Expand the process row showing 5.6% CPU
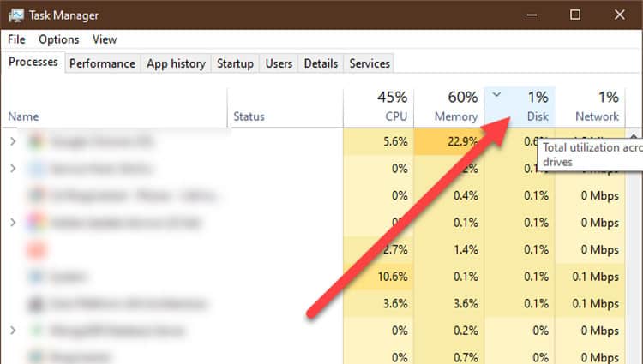The height and width of the screenshot is (364, 643). [x=13, y=141]
